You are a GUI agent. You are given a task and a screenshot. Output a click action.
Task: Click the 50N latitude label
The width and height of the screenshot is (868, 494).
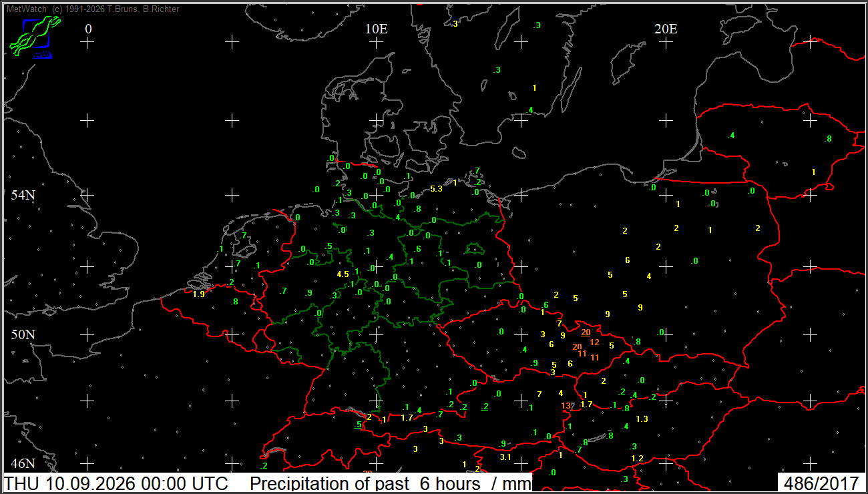point(22,334)
